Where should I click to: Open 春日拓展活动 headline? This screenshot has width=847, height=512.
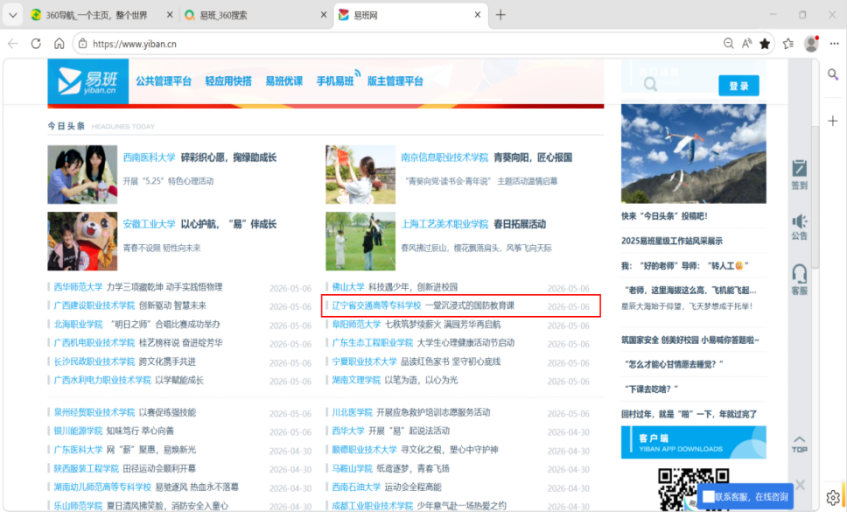(520, 224)
